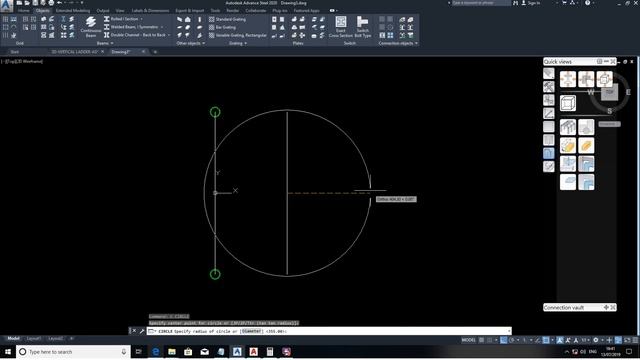Open Microsoft Edge from taskbar
This screenshot has width=640, height=360.
156,351
